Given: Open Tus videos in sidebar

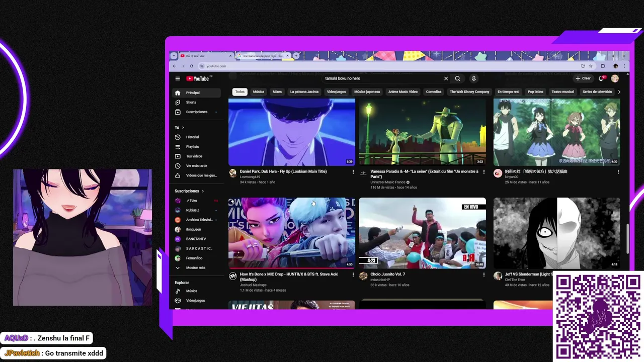Looking at the screenshot, I should (x=196, y=156).
